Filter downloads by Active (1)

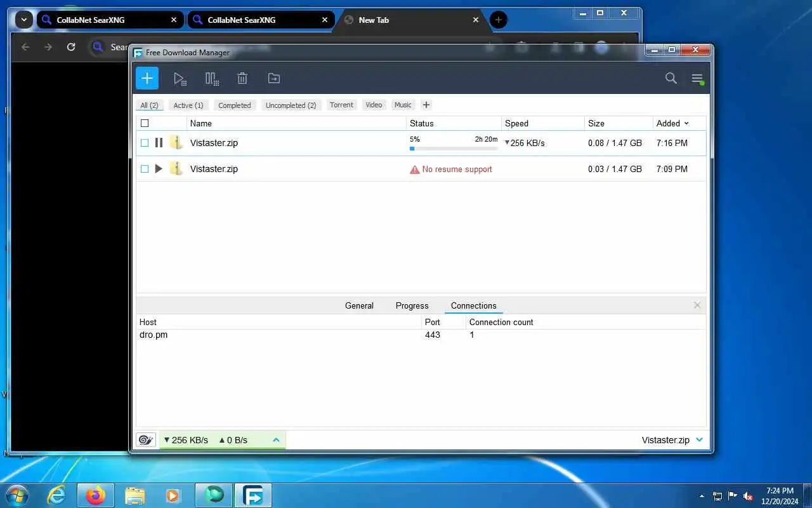(188, 105)
